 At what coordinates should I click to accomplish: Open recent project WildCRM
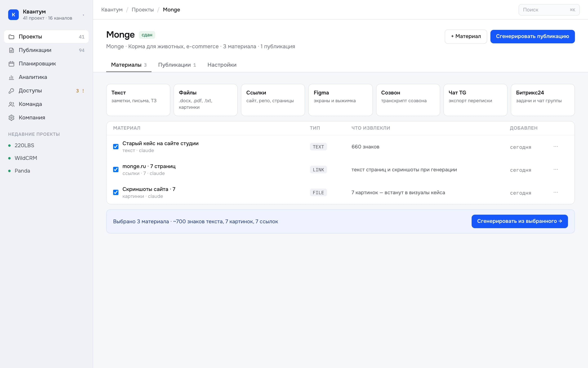(x=26, y=158)
